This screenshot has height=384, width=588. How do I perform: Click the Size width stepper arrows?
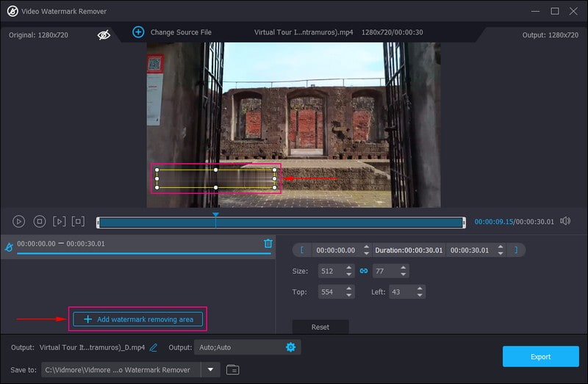[349, 271]
